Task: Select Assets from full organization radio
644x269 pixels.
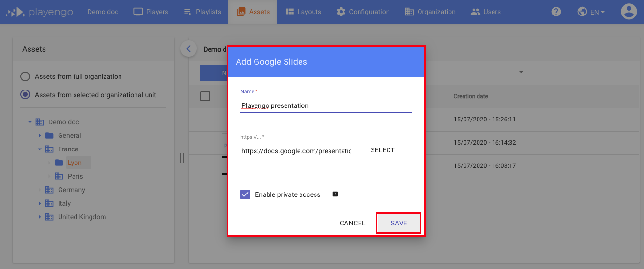Action: (25, 76)
